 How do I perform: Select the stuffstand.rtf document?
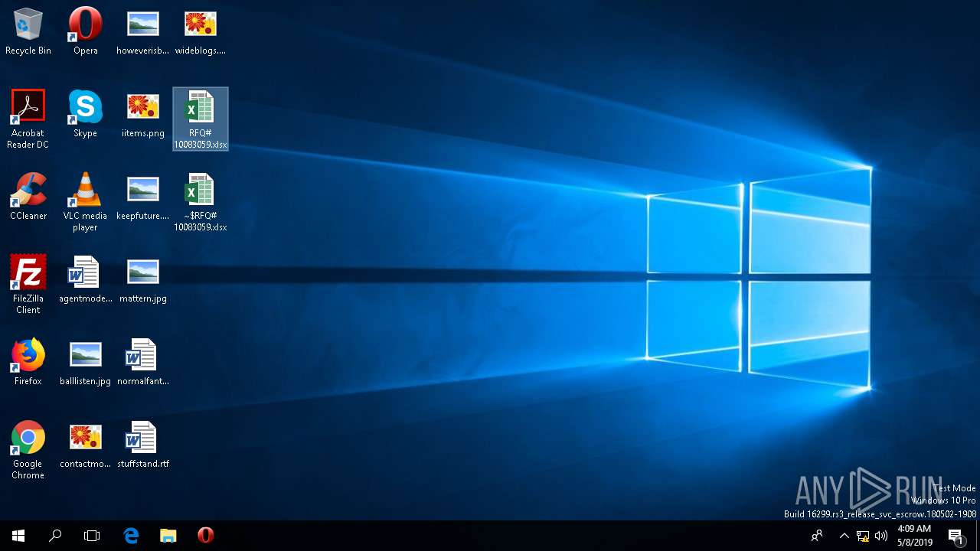point(143,445)
